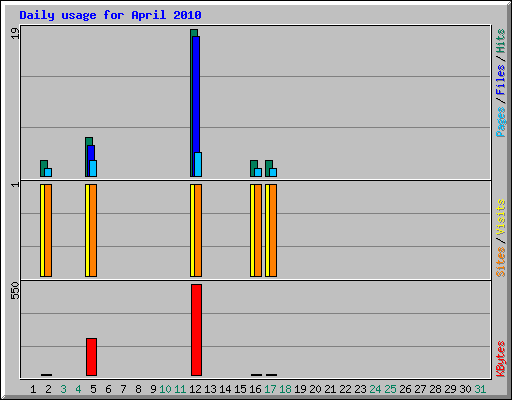Click day label '27' on the x-axis
This screenshot has width=512, height=400.
coord(420,389)
